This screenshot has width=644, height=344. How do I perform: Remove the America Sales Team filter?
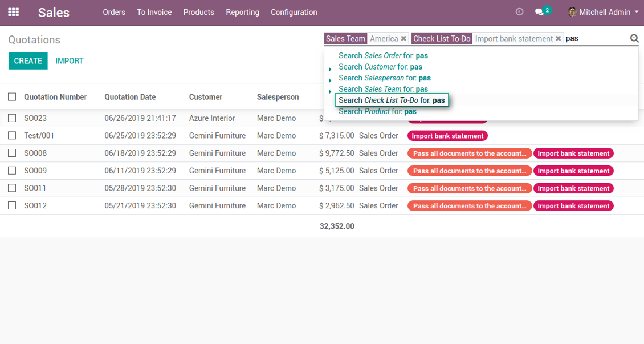[403, 39]
